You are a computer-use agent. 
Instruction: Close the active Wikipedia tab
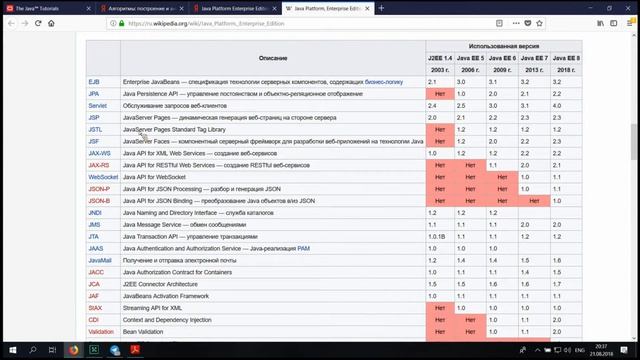click(x=367, y=8)
